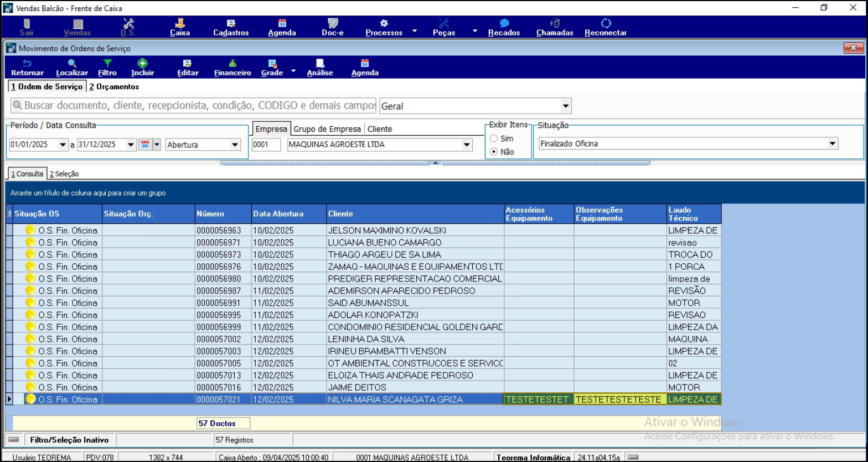Viewport: 868px width, 462px height.
Task: Click the 57 Doctos footer total
Action: coord(223,423)
